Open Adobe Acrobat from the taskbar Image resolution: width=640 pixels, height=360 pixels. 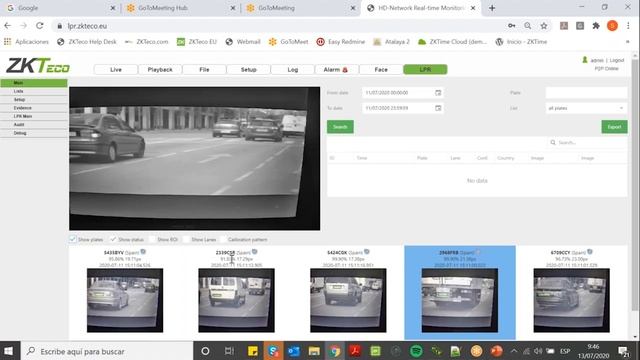[355, 351]
